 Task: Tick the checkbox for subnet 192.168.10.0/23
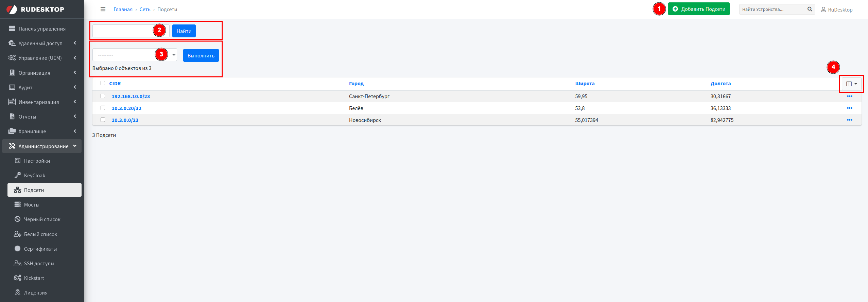tap(103, 96)
